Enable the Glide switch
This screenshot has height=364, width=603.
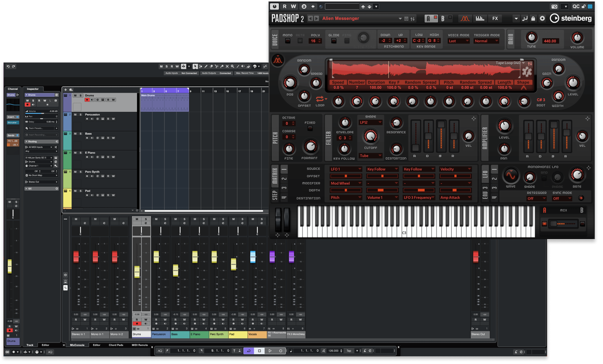(334, 41)
